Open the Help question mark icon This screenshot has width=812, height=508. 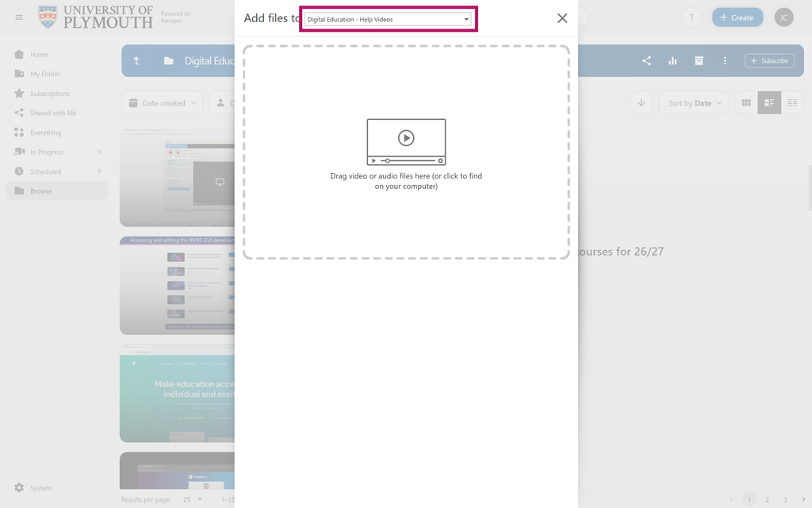click(691, 17)
